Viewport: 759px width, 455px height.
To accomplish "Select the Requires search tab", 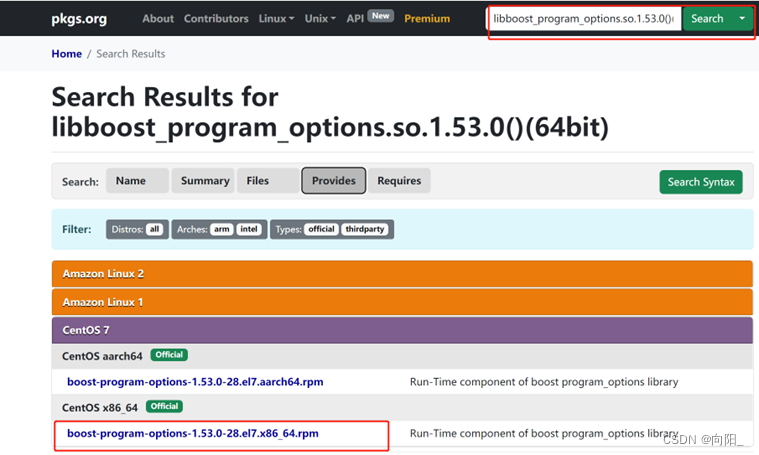I will (x=399, y=181).
